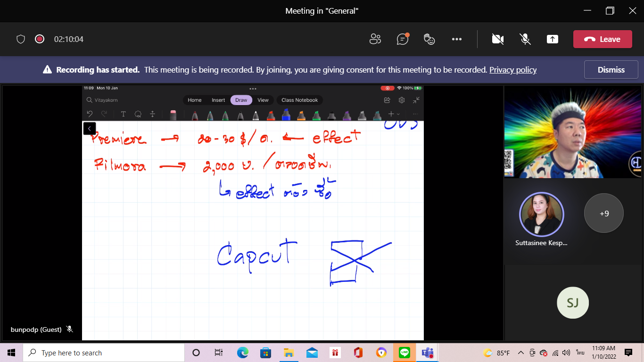
Task: Click the collapse full-screen arrows icon
Action: tap(416, 100)
